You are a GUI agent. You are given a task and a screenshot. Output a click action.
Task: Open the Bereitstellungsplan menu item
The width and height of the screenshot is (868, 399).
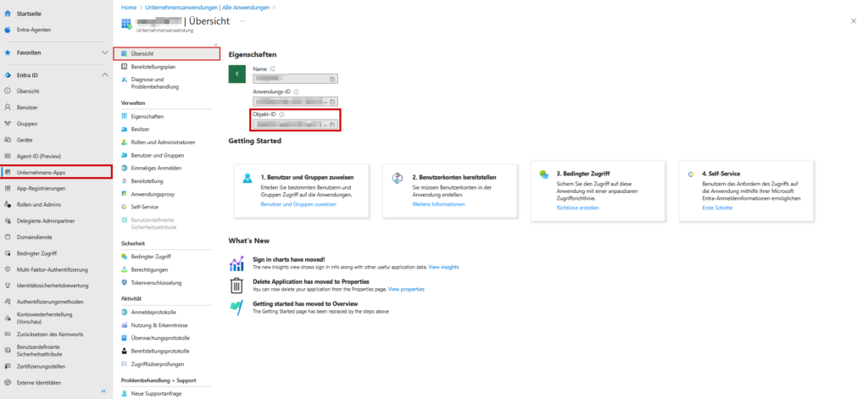tap(153, 66)
